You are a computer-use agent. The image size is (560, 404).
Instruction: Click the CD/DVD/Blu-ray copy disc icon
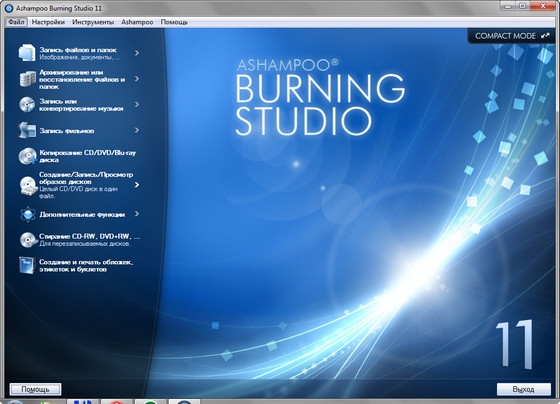28,156
